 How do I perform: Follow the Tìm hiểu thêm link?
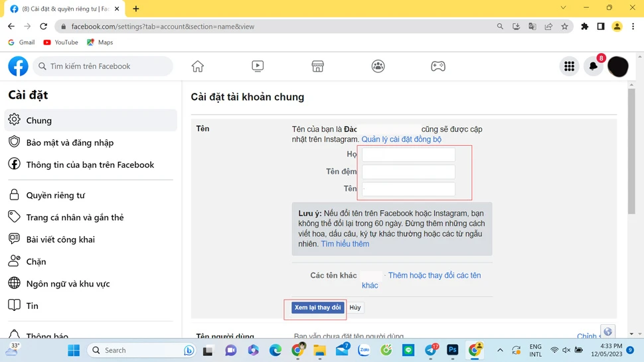(x=345, y=244)
